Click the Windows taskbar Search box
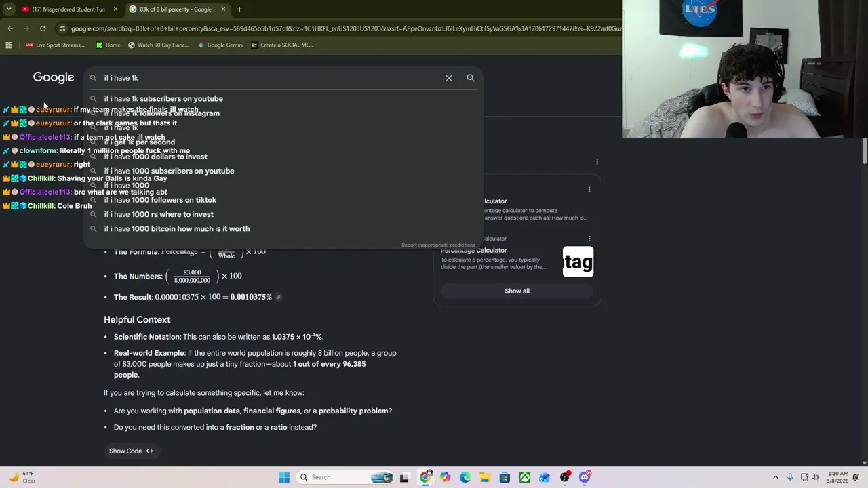Screen dimensions: 868x488 tap(344, 477)
